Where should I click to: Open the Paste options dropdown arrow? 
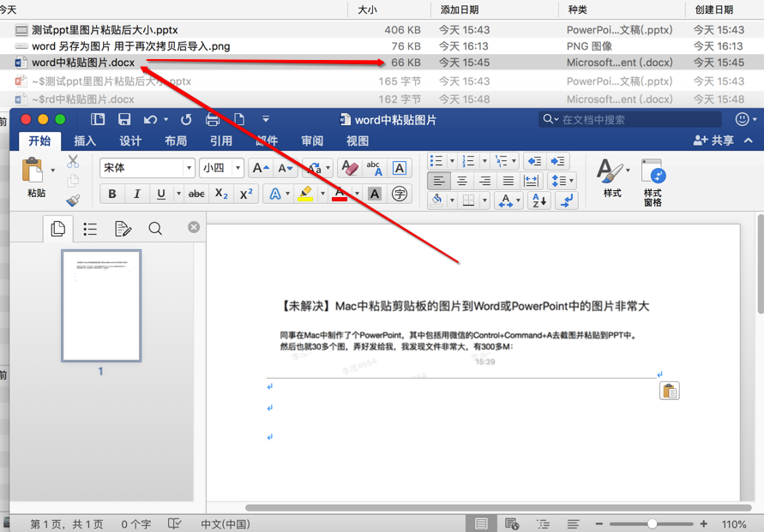[x=52, y=170]
